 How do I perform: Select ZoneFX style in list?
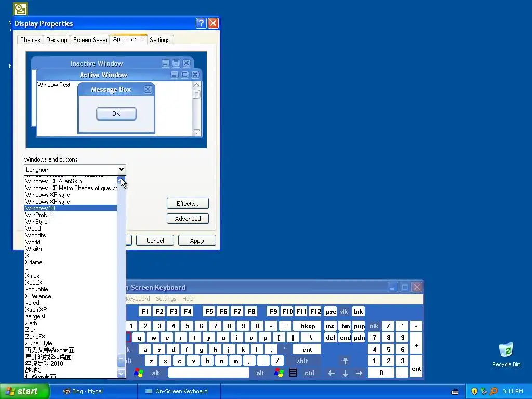(71, 337)
